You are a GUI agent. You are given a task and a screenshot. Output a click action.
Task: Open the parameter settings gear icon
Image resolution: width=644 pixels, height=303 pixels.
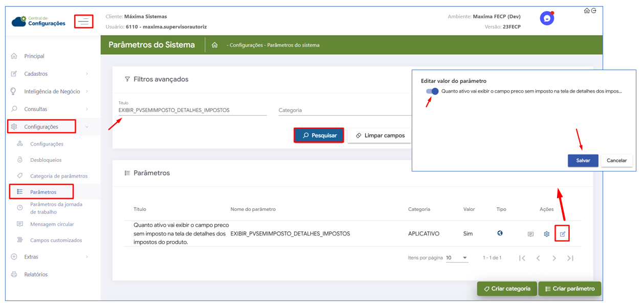coord(546,234)
